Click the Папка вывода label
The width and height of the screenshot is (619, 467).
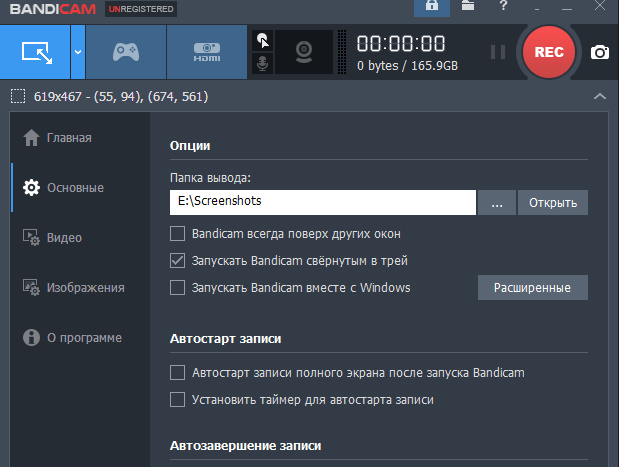coord(210,178)
